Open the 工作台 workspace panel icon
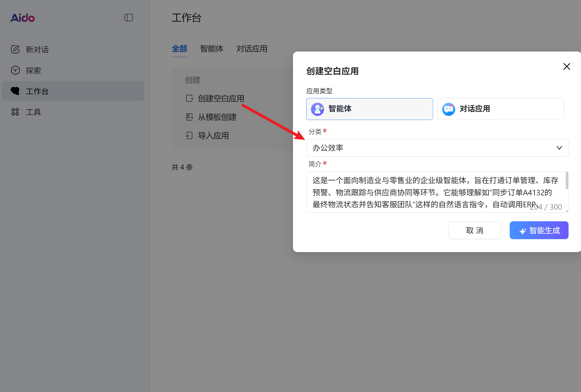Image resolution: width=581 pixels, height=392 pixels. [x=16, y=91]
